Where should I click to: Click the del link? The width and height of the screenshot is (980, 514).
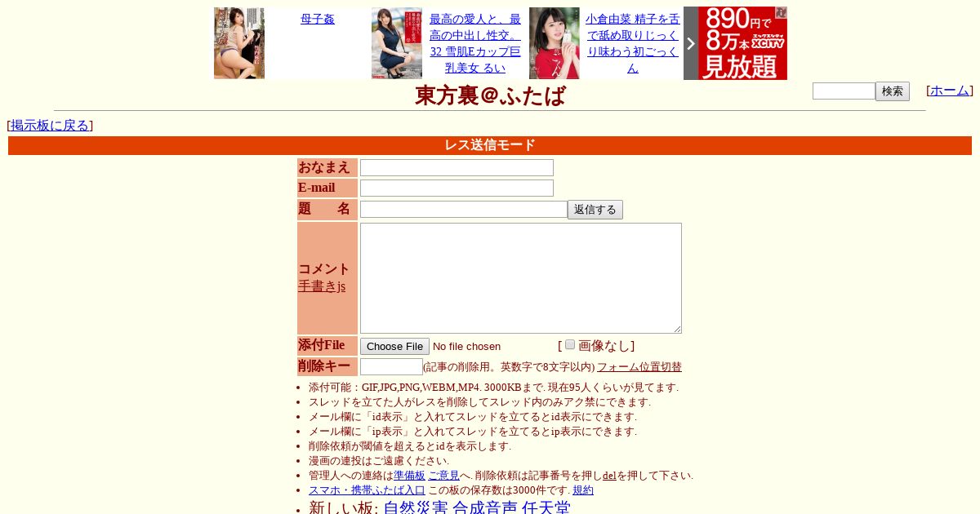(609, 476)
